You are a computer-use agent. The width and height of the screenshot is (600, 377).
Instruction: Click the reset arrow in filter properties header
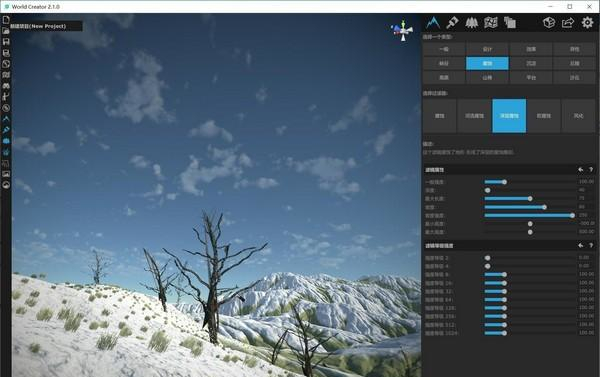click(x=581, y=170)
